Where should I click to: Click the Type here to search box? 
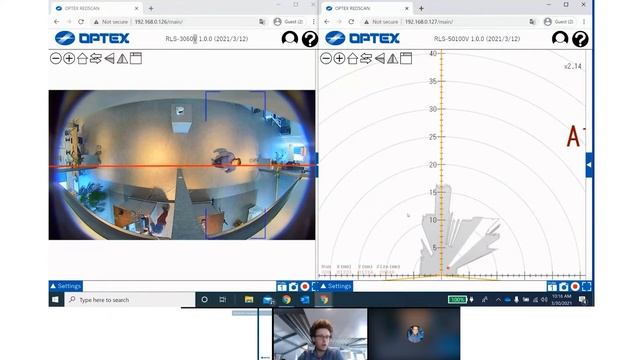(130, 300)
